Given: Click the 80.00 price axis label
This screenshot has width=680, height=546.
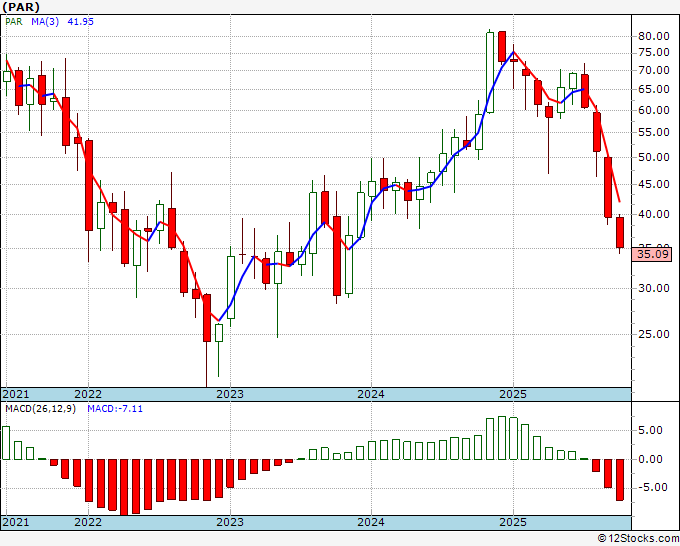Looking at the screenshot, I should point(654,36).
